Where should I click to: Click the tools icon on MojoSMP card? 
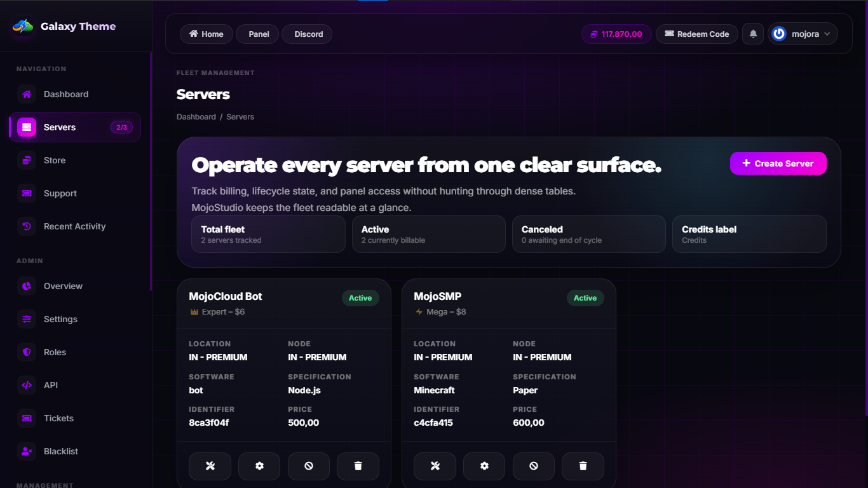click(x=435, y=466)
